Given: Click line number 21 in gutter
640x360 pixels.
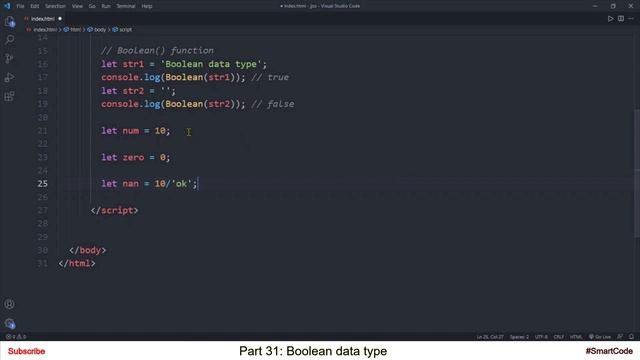Looking at the screenshot, I should tap(42, 131).
